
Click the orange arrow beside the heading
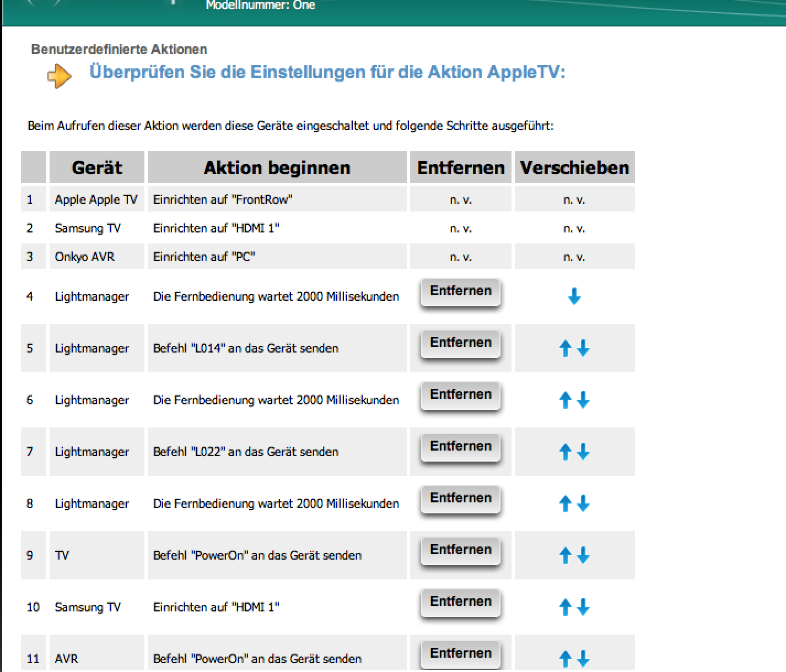(59, 77)
